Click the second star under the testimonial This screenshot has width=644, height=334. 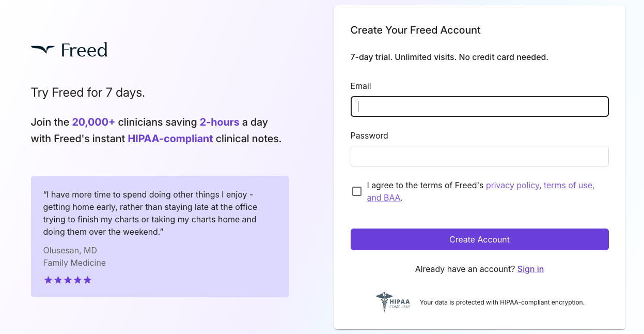(x=58, y=280)
